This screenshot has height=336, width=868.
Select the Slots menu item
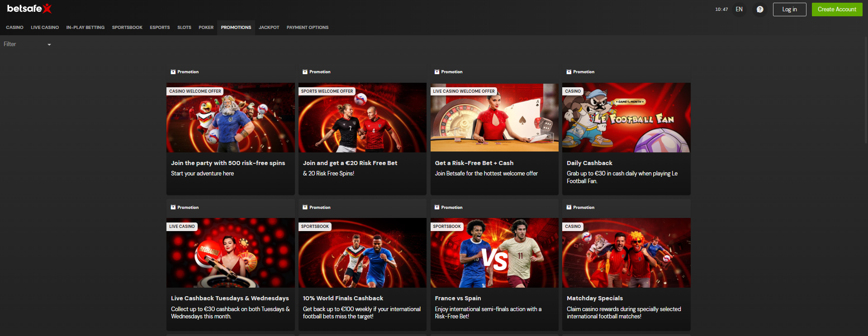184,28
